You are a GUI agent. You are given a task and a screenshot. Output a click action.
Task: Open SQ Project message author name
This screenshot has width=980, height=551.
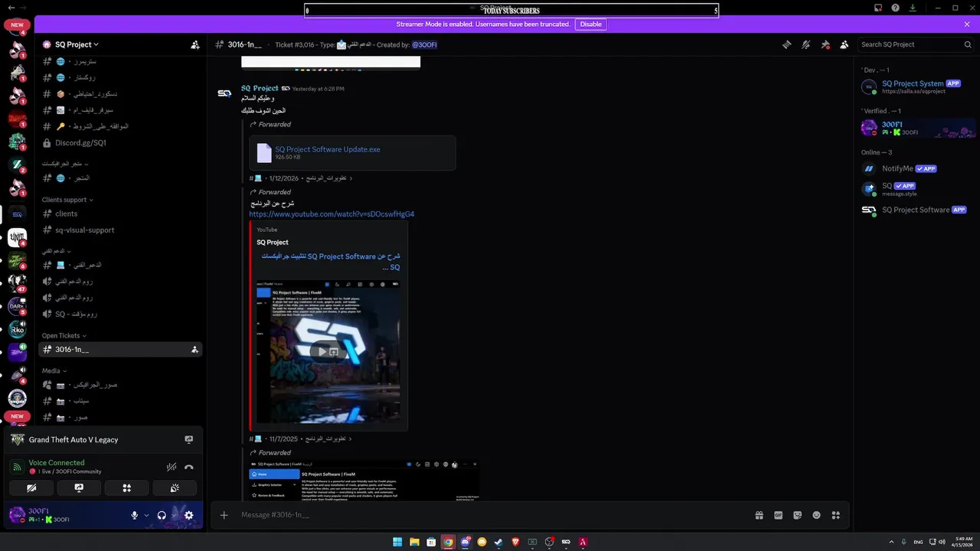[x=260, y=88]
